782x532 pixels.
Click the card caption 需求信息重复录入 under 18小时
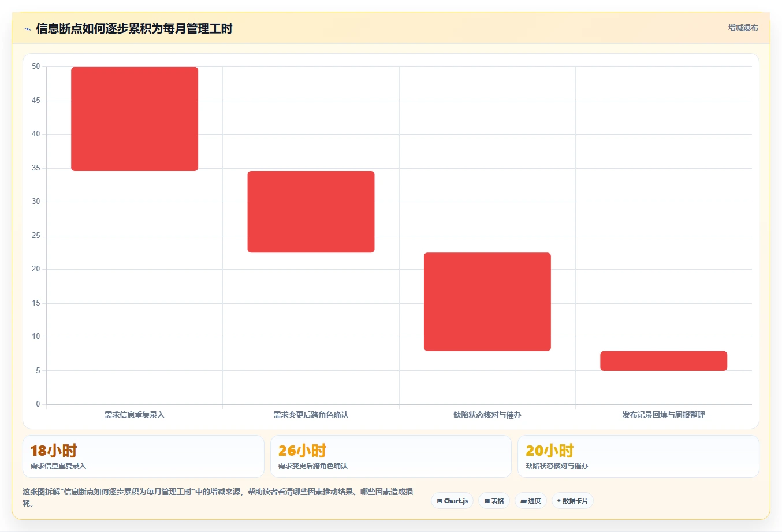(x=58, y=466)
